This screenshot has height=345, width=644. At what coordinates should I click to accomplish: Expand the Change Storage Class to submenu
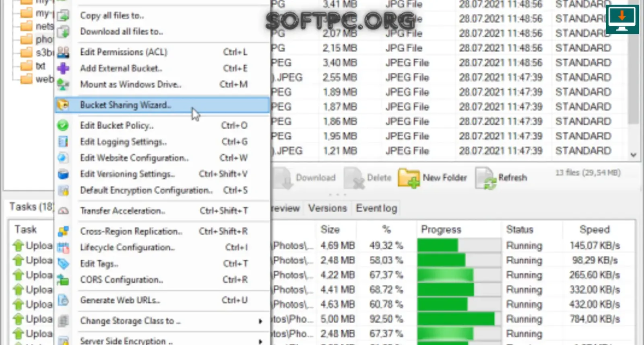point(260,321)
